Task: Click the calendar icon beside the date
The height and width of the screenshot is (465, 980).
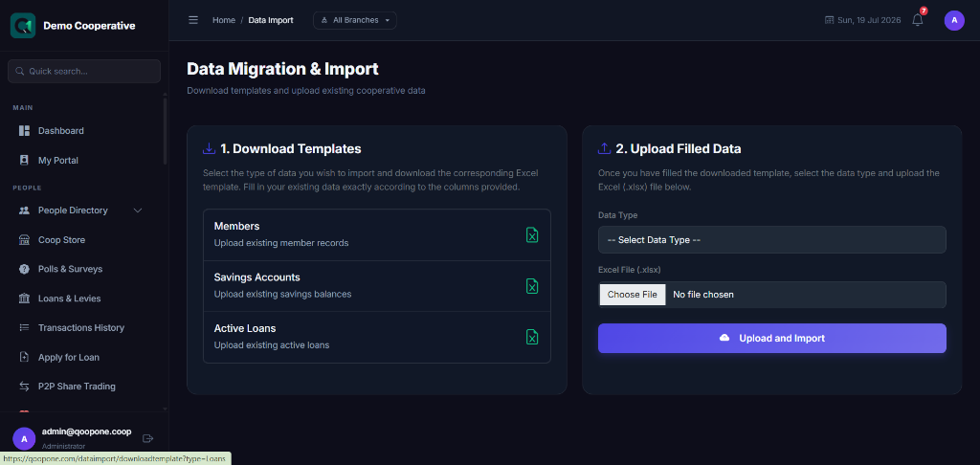Action: [830, 20]
